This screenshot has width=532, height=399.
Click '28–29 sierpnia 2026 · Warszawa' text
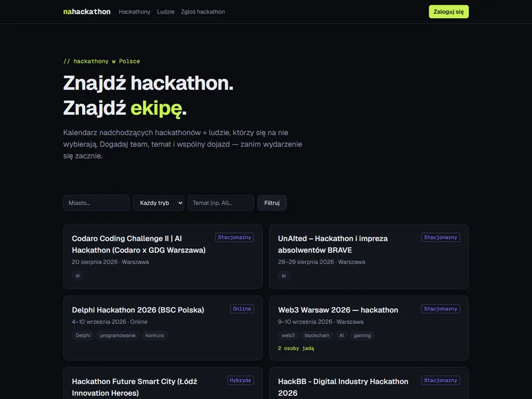(x=322, y=262)
